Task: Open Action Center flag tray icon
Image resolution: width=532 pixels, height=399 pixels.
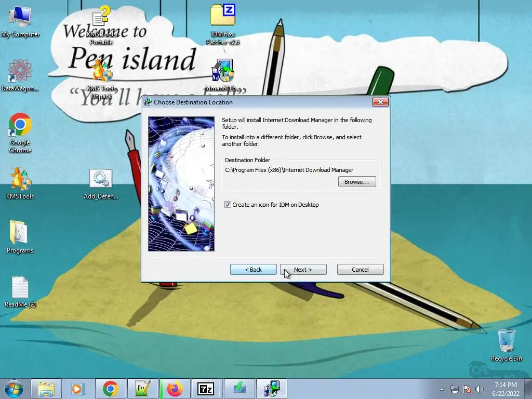Action: click(x=467, y=389)
